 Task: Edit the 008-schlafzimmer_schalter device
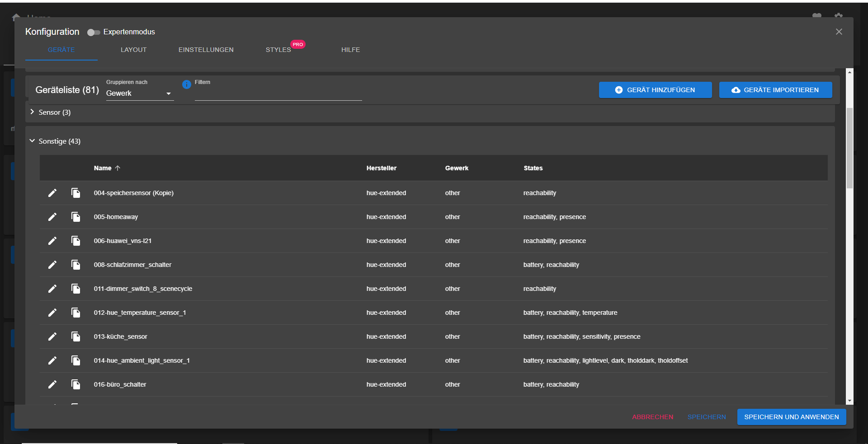[52, 265]
